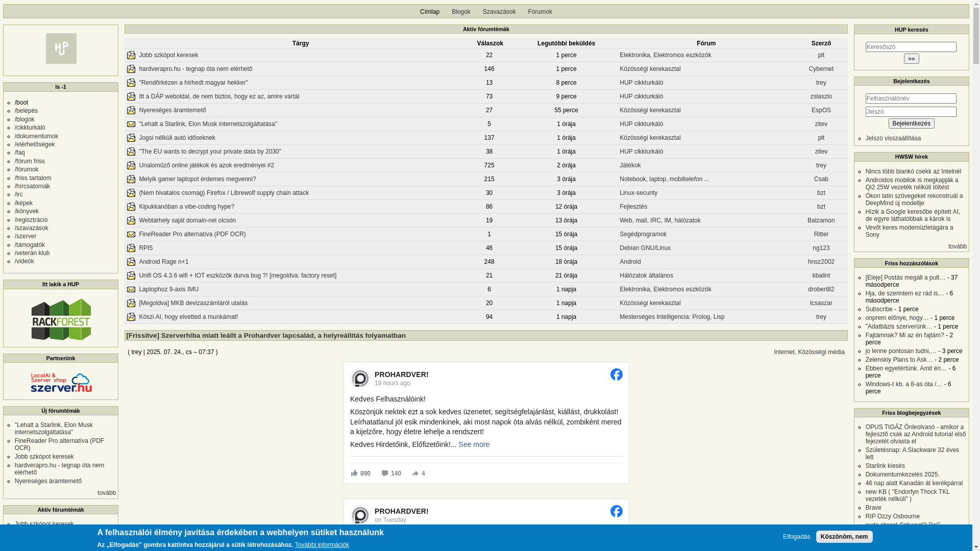Screen dimensions: 980x551
Task: Open Brave blog entry
Action: (x=873, y=508)
